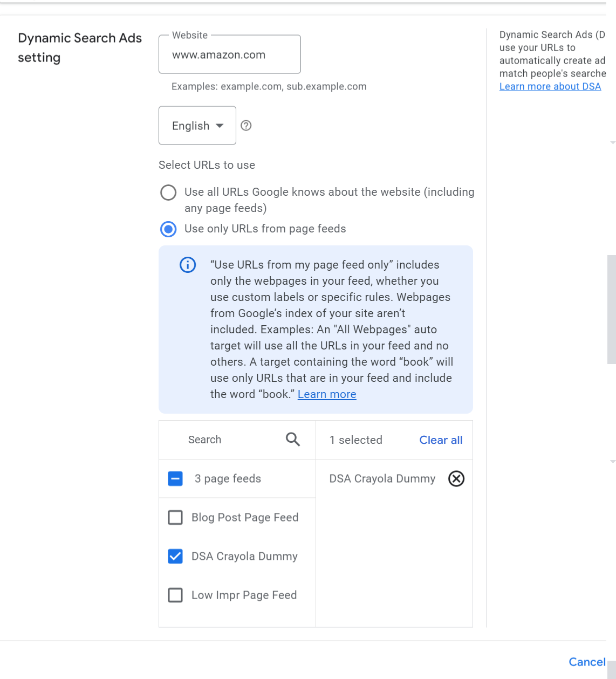
Task: Click 'DSA Crayola Dummy' in the selected list
Action: pos(382,478)
